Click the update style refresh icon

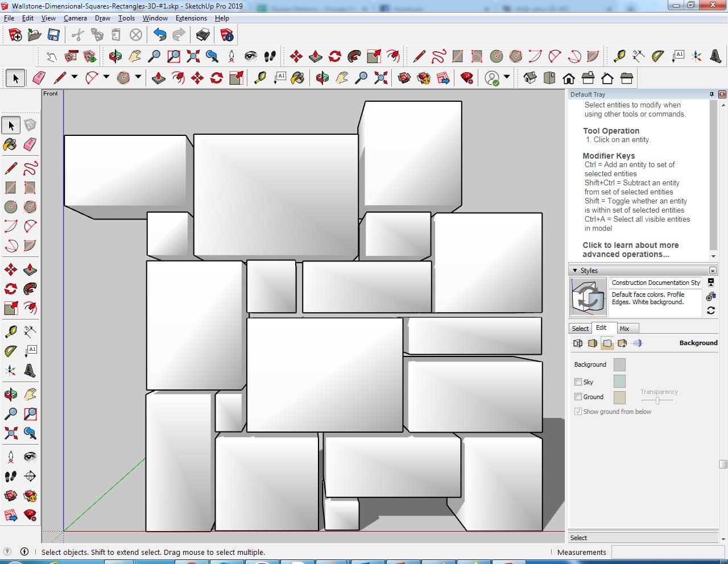click(710, 310)
